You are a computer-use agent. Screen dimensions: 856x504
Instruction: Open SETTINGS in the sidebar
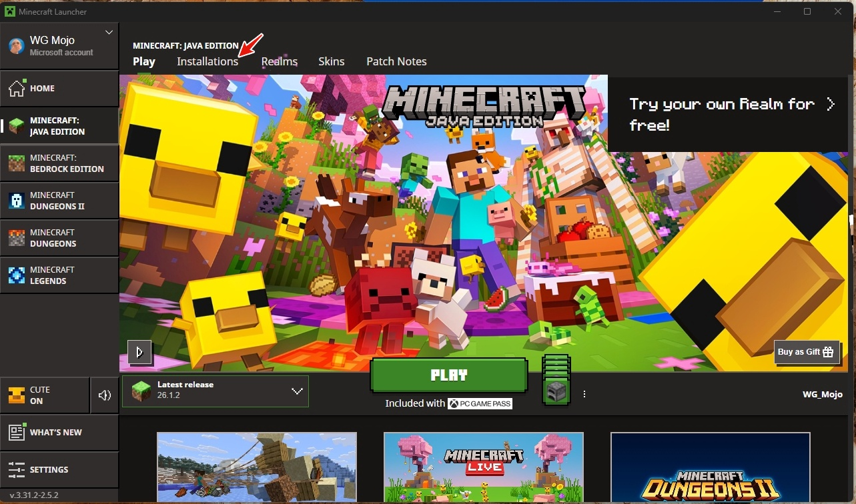point(59,469)
